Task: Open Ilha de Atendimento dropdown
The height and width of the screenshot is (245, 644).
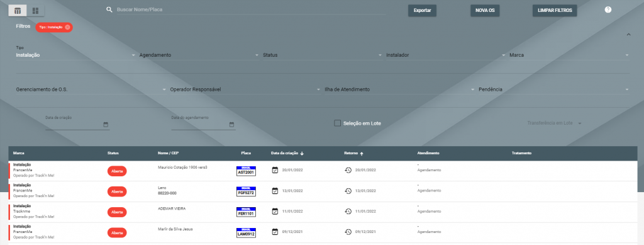Action: (399, 89)
